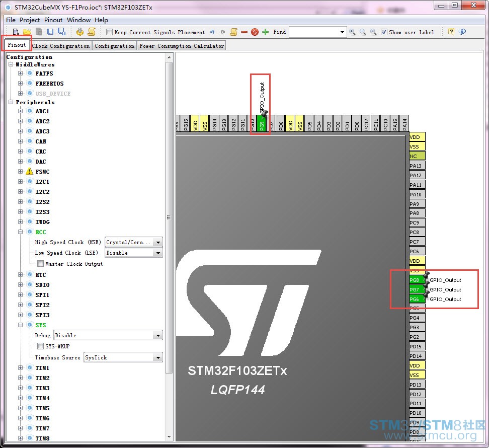
Task: Click the PD15 pin on the chip
Action: [x=417, y=346]
